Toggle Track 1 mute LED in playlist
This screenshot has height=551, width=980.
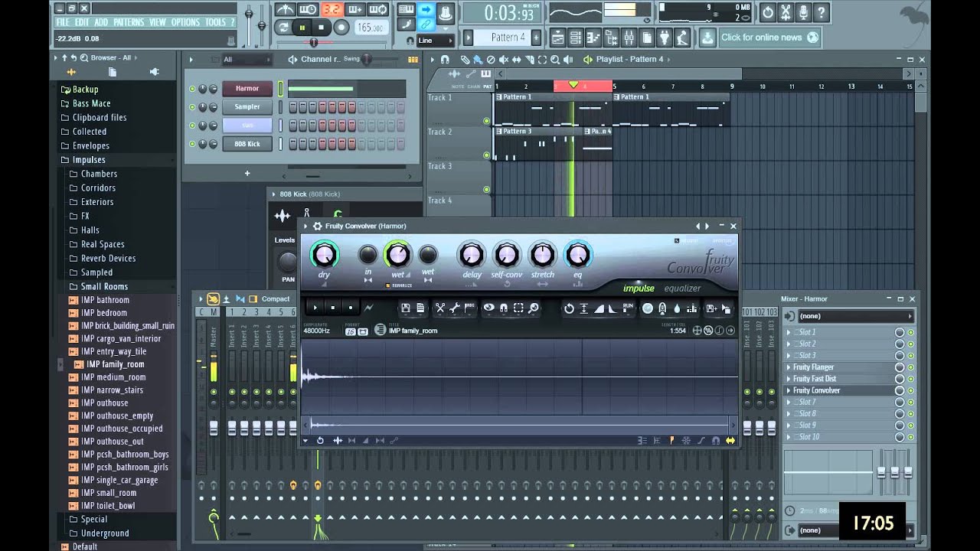click(486, 121)
